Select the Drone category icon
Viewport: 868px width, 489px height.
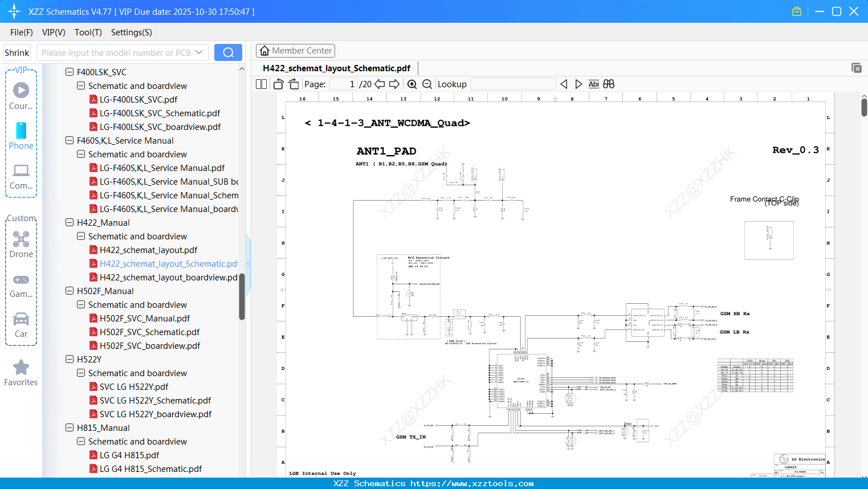click(x=21, y=239)
